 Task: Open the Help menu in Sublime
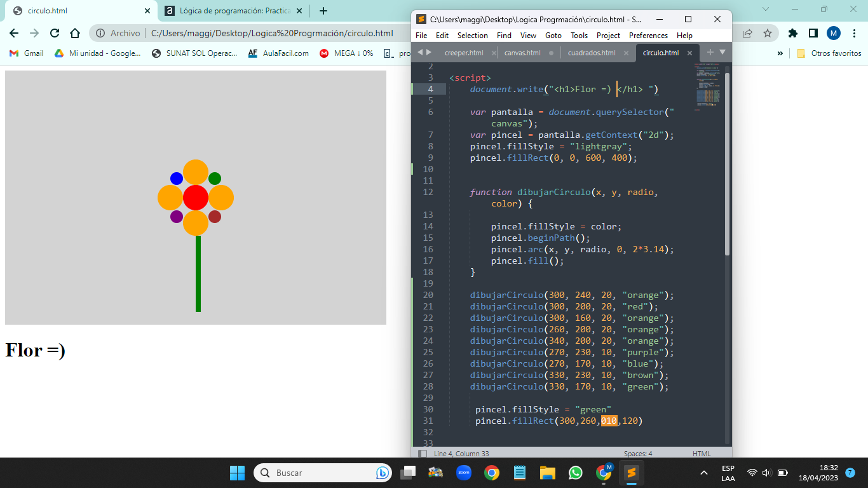[684, 36]
